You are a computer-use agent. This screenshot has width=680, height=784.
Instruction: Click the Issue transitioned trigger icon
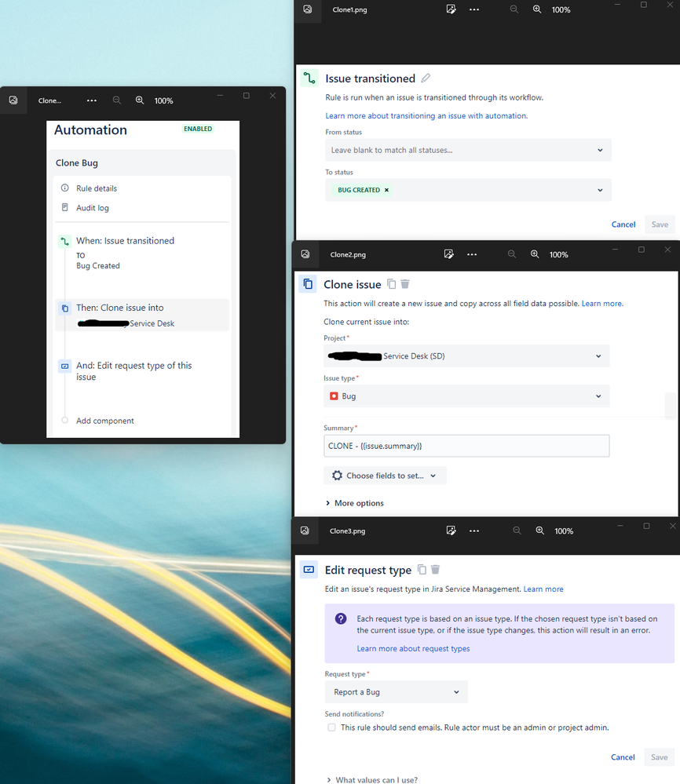309,78
